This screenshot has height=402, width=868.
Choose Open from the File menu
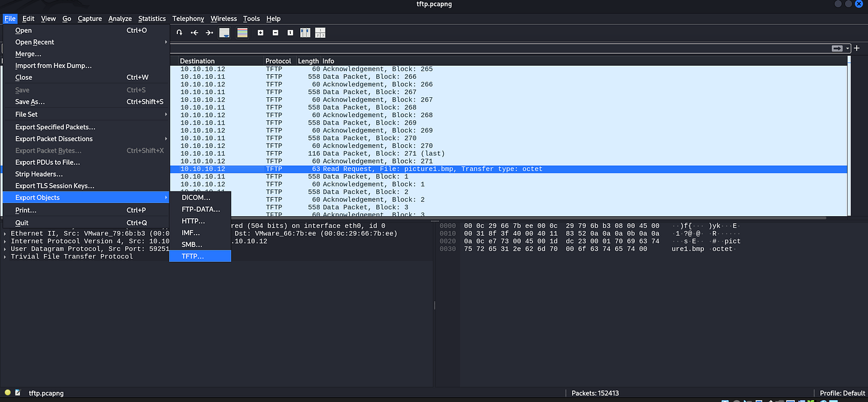86,30
